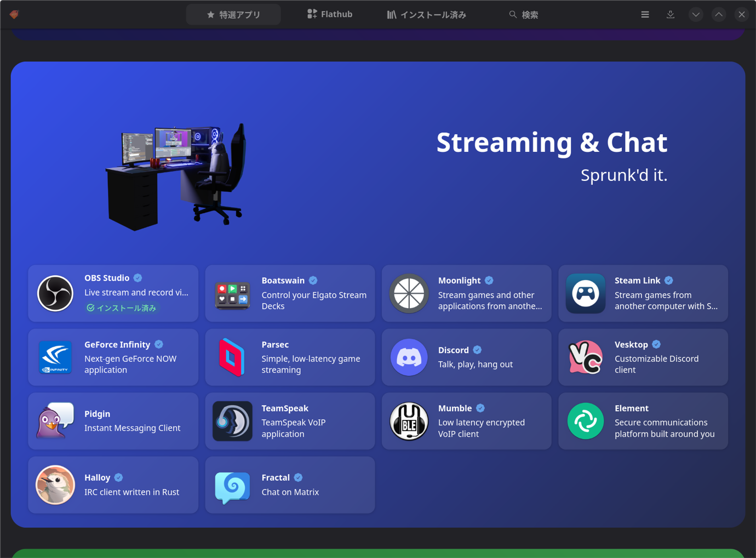The image size is (756, 558).
Task: Click the OBS Studio インストール済み badge
Action: 122,308
